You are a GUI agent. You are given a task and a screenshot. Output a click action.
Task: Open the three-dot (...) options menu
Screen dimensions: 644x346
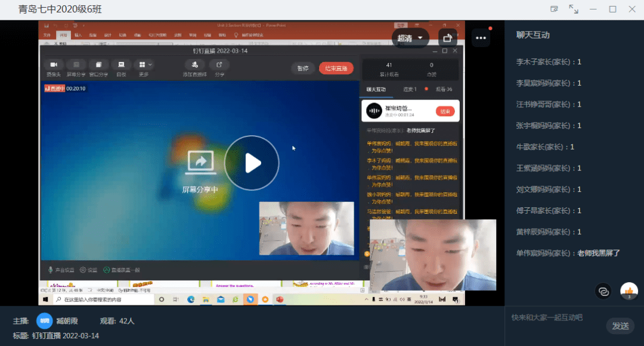coord(481,37)
